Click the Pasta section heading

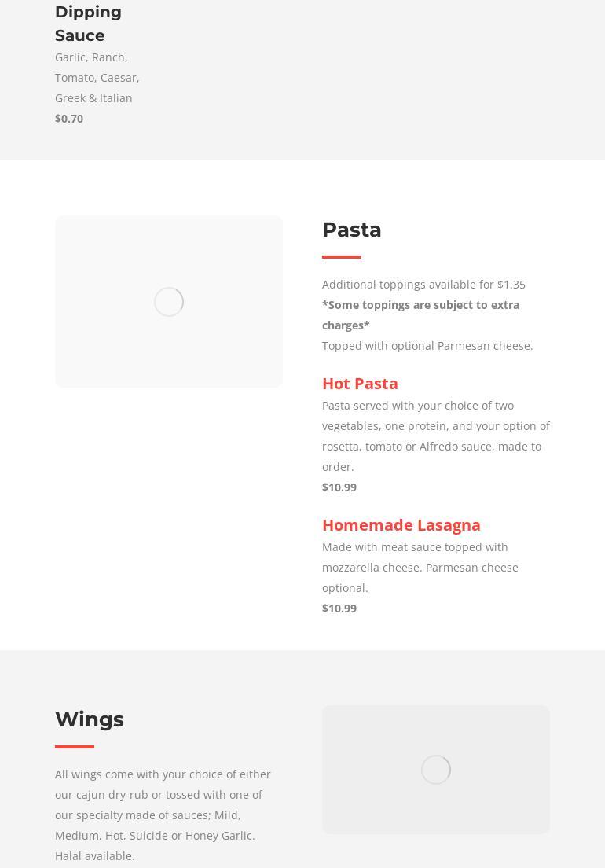352,230
